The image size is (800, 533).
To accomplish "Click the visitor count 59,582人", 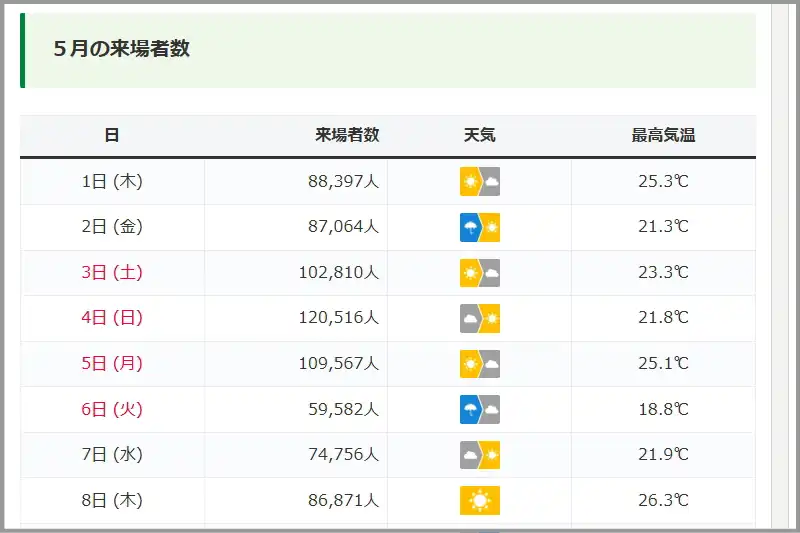I will pyautogui.click(x=343, y=409).
